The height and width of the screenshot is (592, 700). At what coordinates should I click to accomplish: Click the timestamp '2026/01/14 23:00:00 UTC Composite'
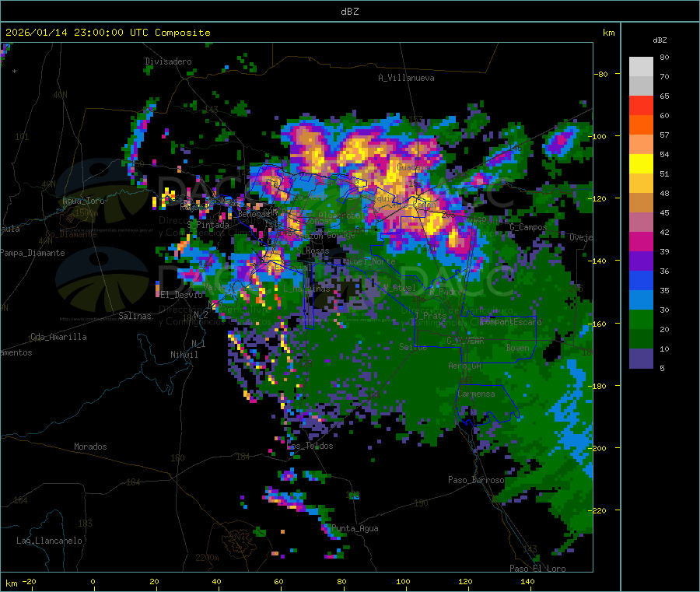tap(107, 33)
